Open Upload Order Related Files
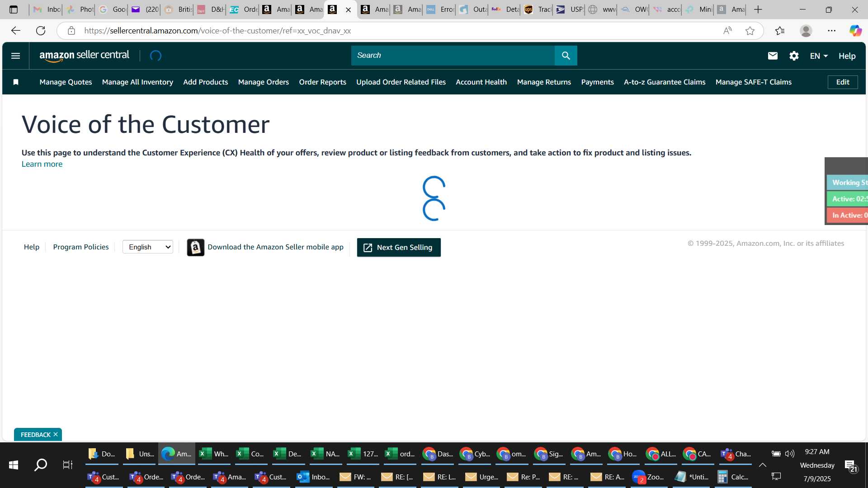Image resolution: width=868 pixels, height=488 pixels. pos(401,82)
